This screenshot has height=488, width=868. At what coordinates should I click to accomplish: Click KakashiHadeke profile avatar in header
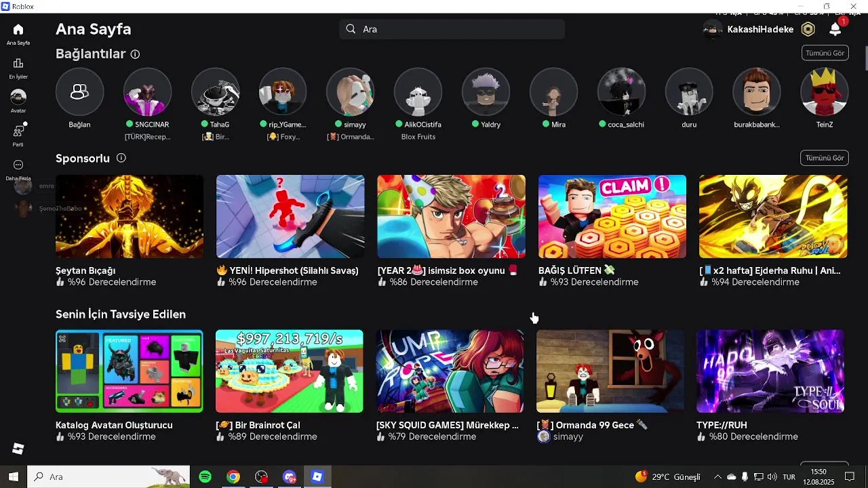pyautogui.click(x=712, y=29)
